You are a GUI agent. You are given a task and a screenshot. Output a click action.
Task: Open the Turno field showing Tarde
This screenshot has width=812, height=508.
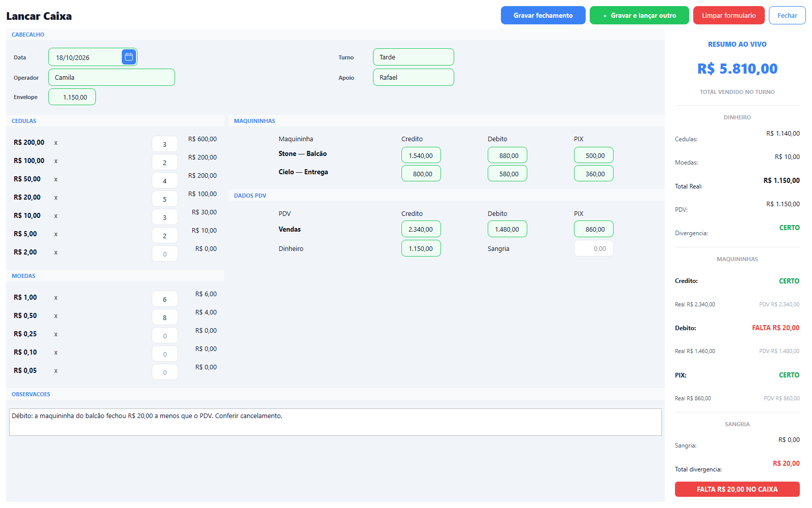click(414, 57)
